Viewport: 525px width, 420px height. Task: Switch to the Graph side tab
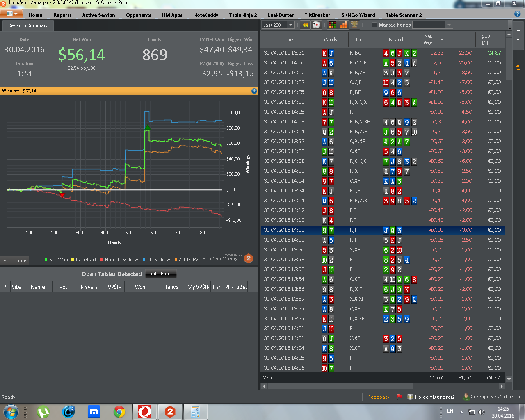tap(518, 65)
